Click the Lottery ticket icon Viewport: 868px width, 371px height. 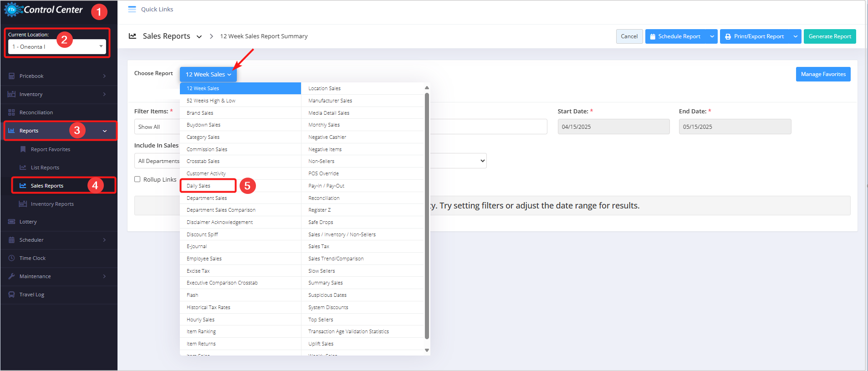tap(11, 222)
